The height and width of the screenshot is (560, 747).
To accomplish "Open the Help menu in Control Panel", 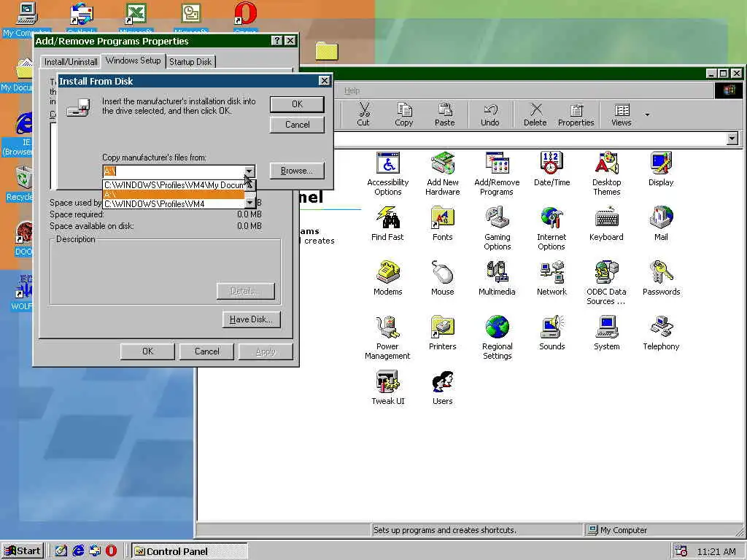I will click(352, 90).
